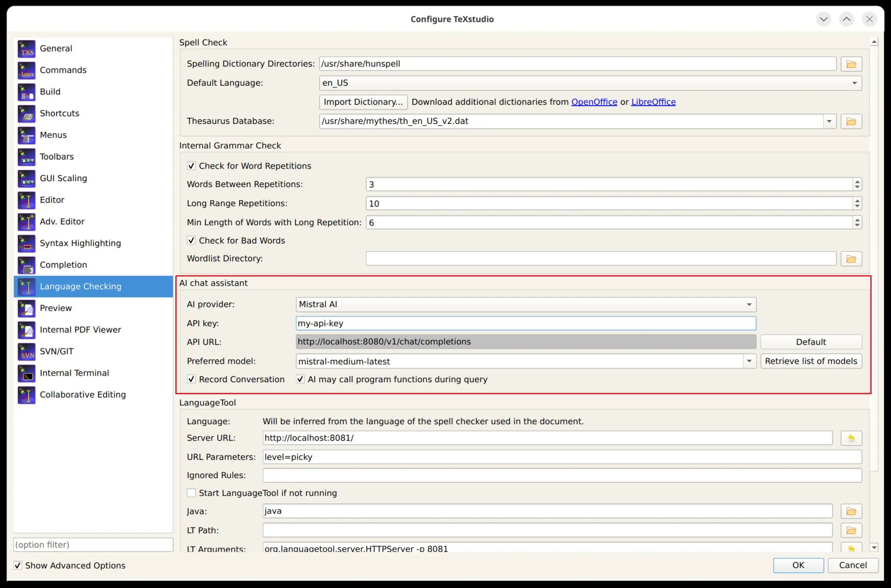This screenshot has height=588, width=891.
Task: Click into the option filter field
Action: pyautogui.click(x=93, y=544)
